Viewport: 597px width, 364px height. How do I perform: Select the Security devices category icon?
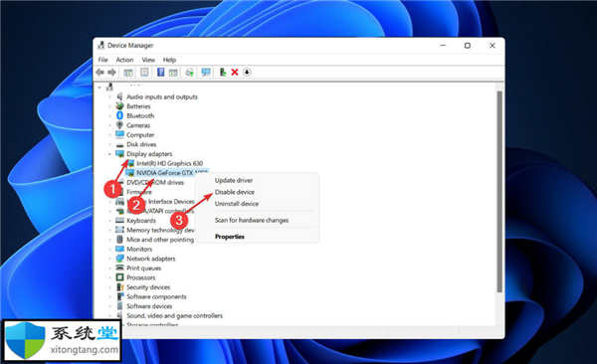pyautogui.click(x=119, y=287)
